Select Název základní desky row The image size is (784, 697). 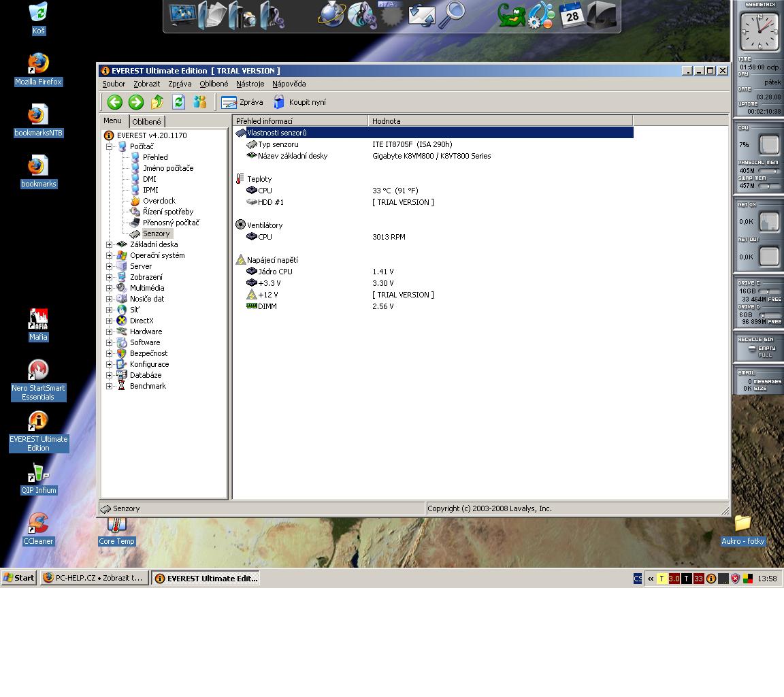434,156
